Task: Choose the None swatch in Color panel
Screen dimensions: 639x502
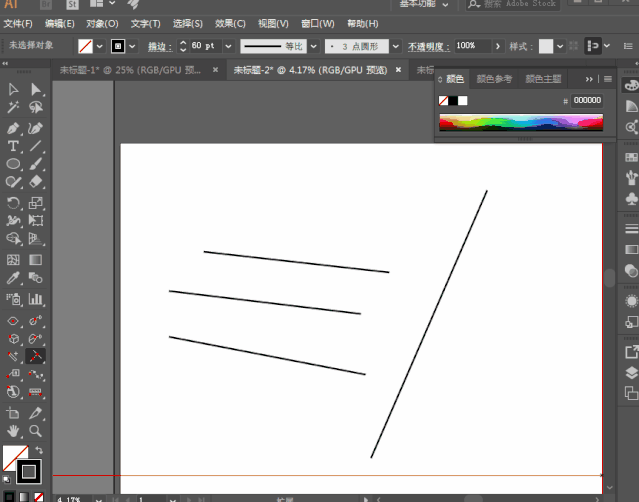Action: coord(443,100)
